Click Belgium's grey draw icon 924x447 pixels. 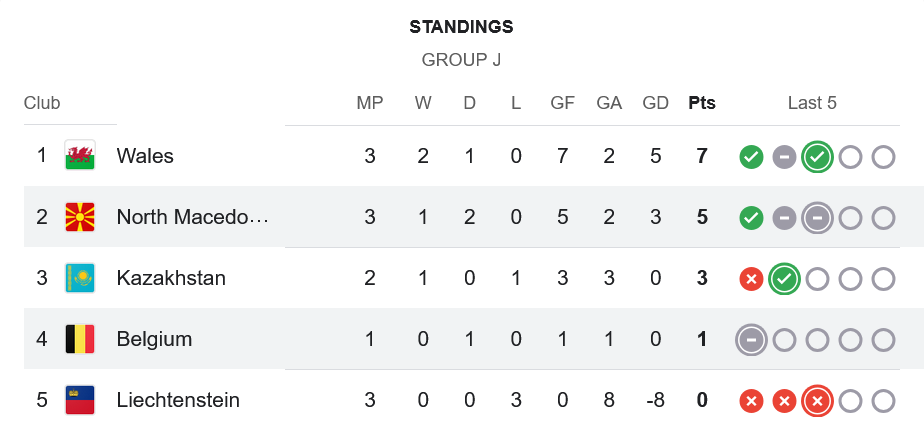coord(751,340)
